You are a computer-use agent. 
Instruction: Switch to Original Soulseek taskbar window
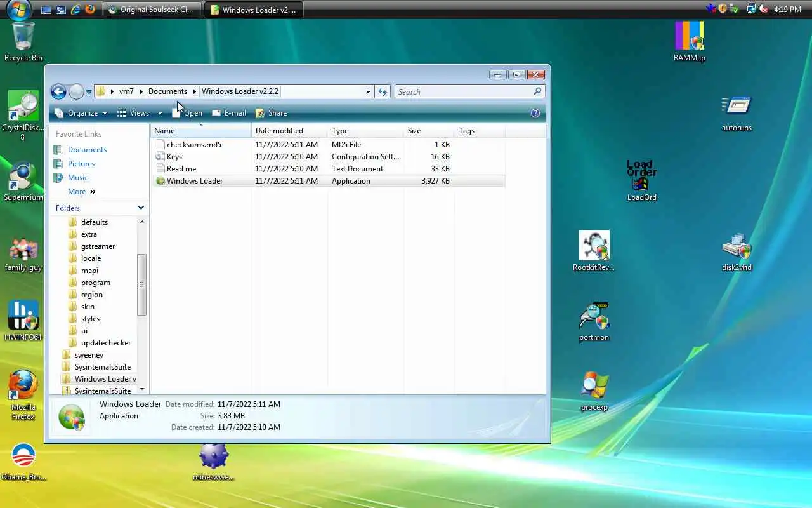[152, 10]
